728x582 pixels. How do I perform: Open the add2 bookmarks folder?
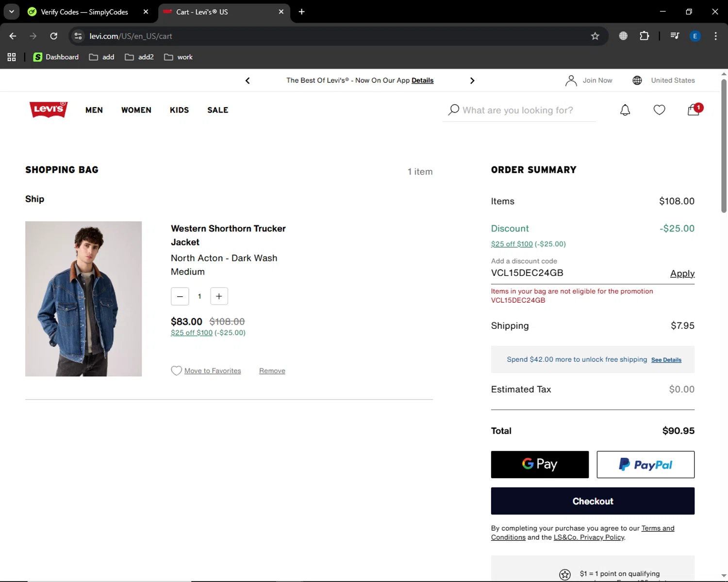(x=139, y=57)
